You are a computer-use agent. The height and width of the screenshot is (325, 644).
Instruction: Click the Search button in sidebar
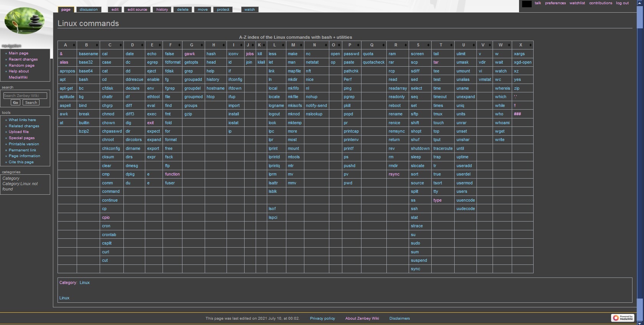coord(31,103)
